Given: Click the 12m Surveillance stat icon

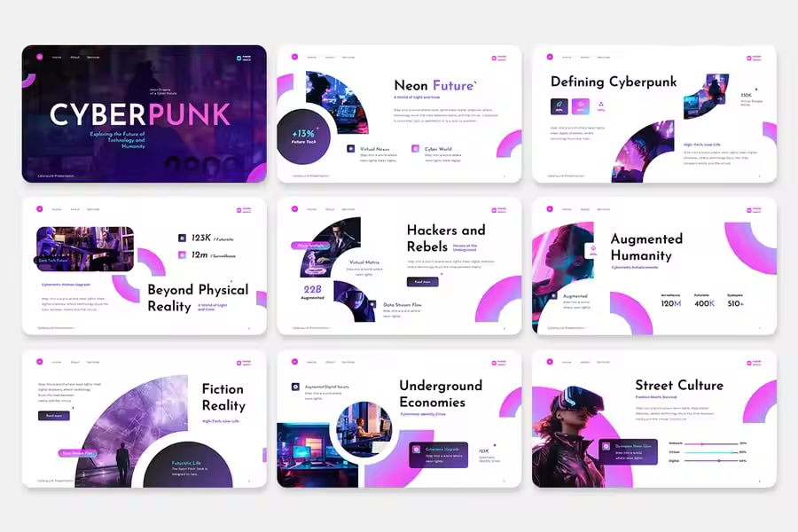Looking at the screenshot, I should 182,254.
